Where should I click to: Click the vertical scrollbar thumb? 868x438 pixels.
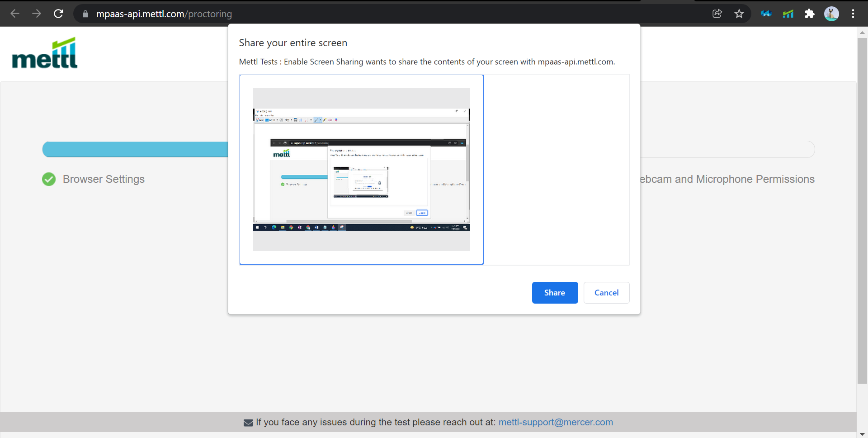click(x=862, y=210)
